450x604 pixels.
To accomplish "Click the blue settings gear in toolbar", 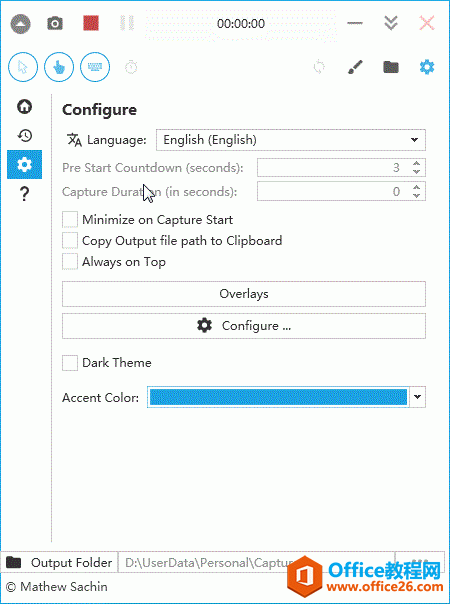I will (427, 67).
